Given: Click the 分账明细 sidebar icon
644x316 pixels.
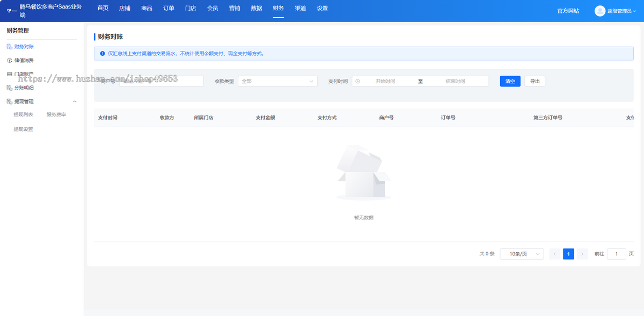Looking at the screenshot, I should tap(9, 88).
